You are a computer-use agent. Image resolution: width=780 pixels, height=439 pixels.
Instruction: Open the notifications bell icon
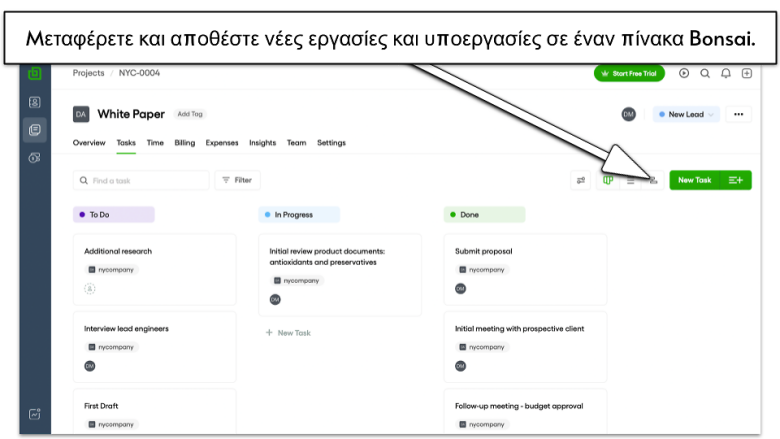(726, 74)
